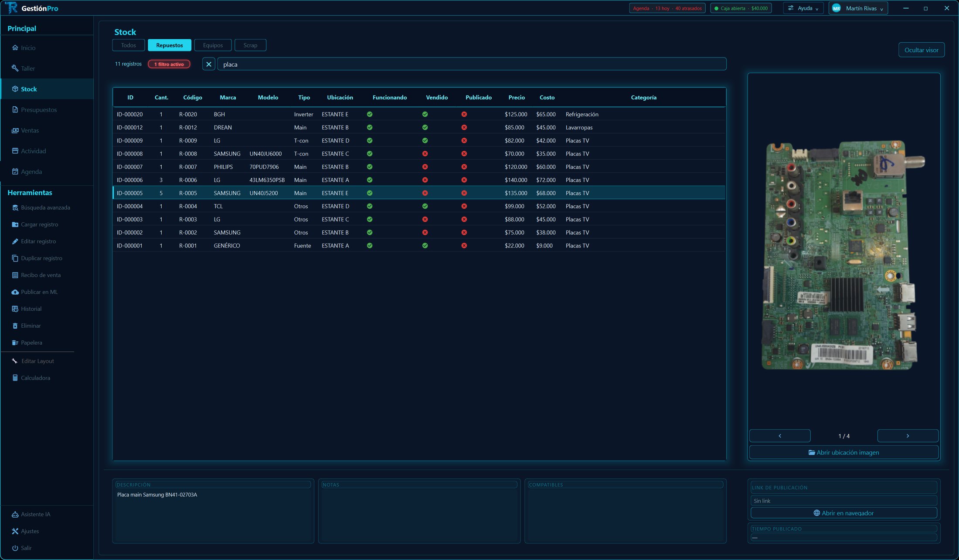Switch to the Todos tab

[x=129, y=45]
